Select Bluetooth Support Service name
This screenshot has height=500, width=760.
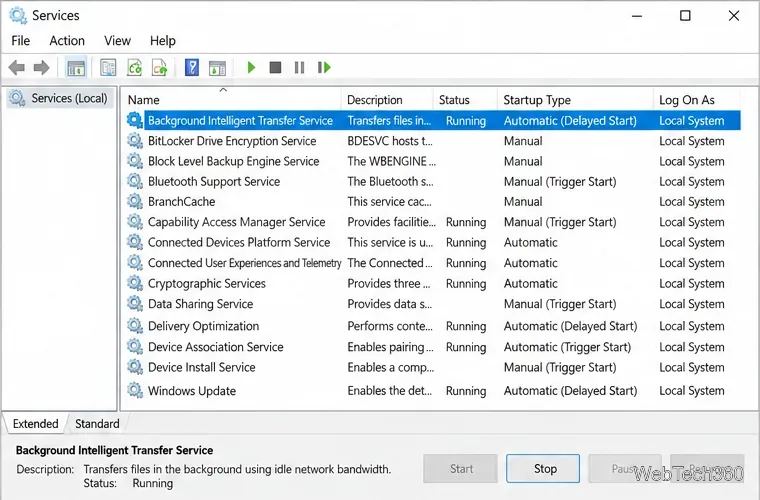[x=214, y=182]
